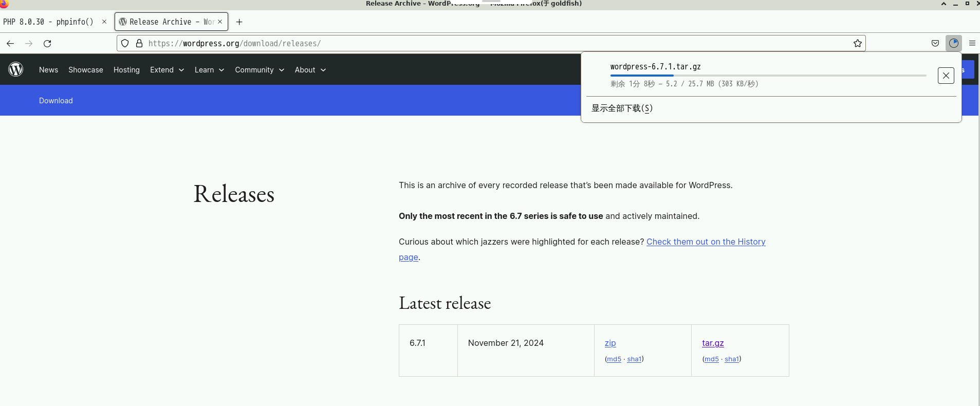
Task: Open the tracking protection shield icon
Action: click(125, 44)
